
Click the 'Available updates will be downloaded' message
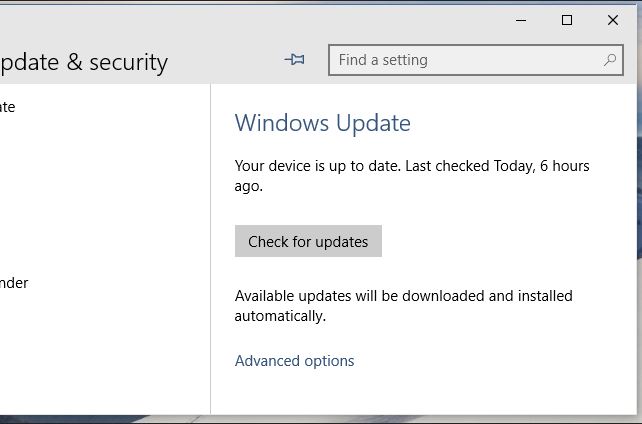[x=403, y=306]
